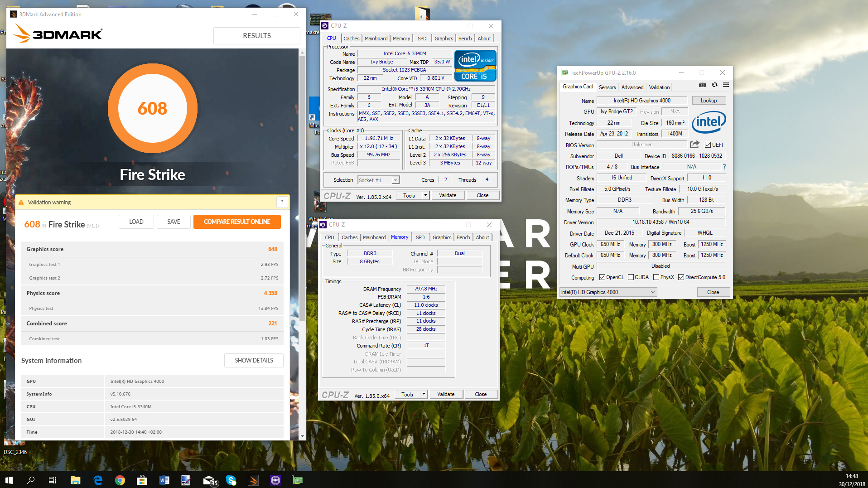Open the Windows Start menu

(9, 480)
